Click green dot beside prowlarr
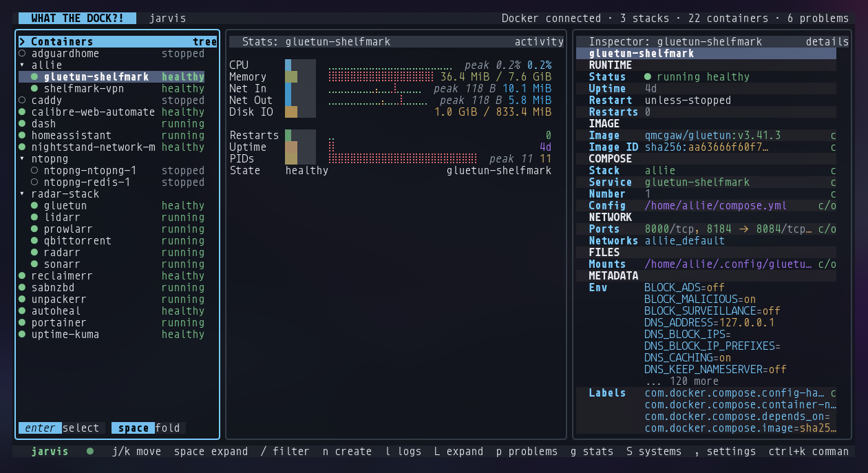This screenshot has width=868, height=473. click(x=34, y=229)
